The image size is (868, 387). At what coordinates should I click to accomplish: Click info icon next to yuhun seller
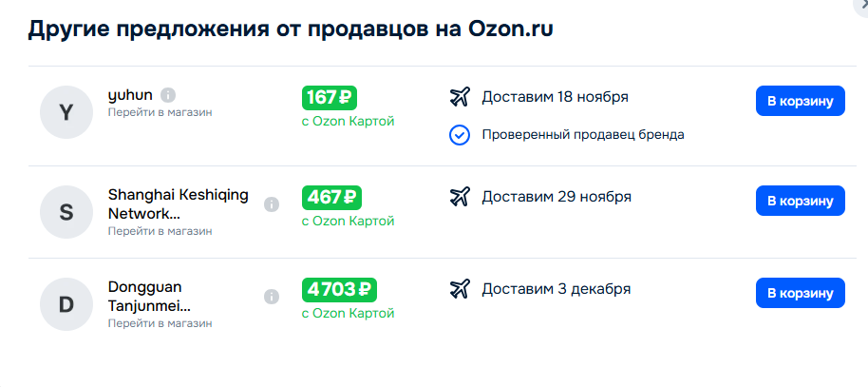168,95
